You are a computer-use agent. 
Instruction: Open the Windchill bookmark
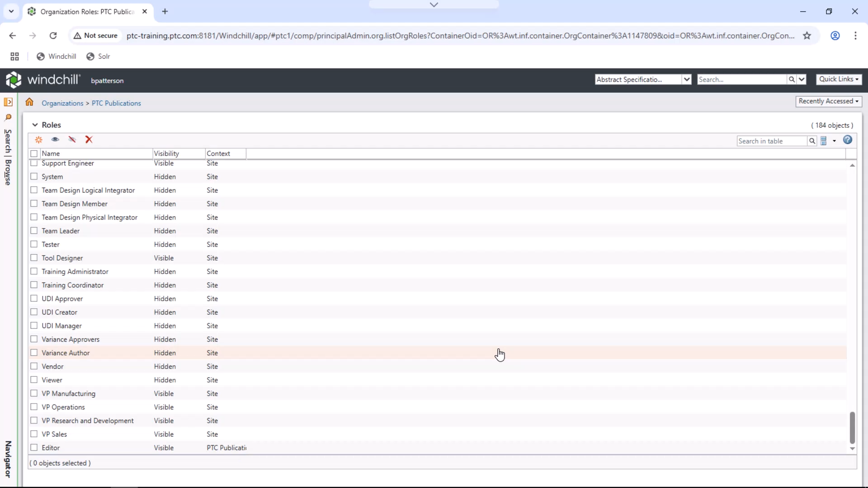pyautogui.click(x=57, y=56)
